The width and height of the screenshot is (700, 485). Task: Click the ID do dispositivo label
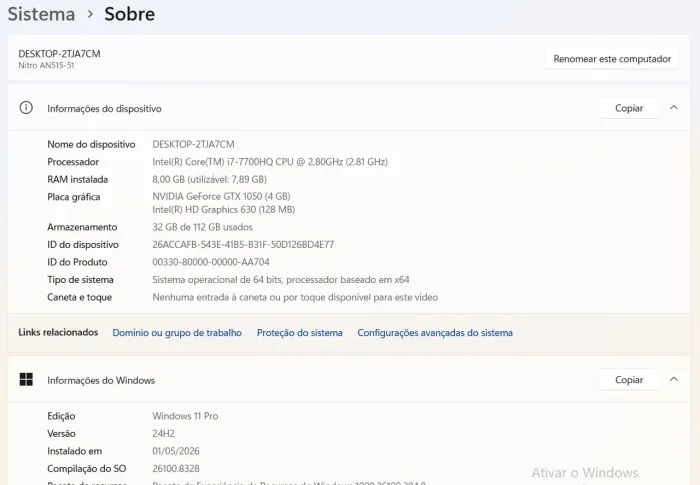[x=83, y=244]
